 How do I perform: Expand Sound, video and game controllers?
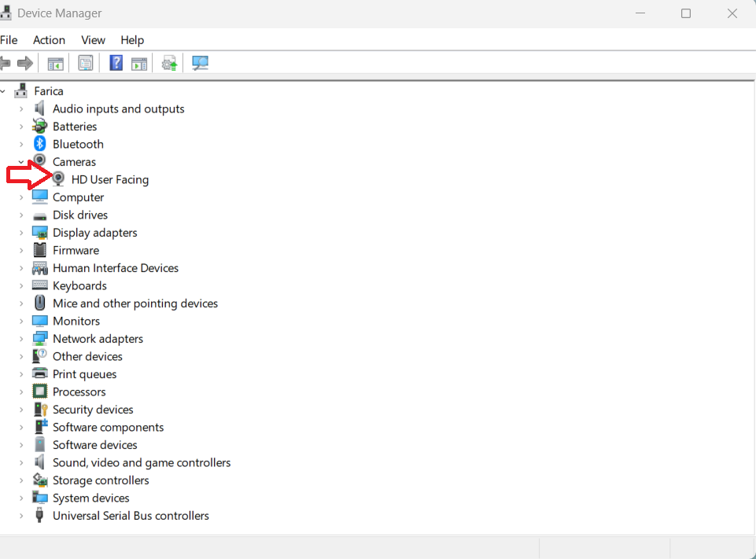21,463
